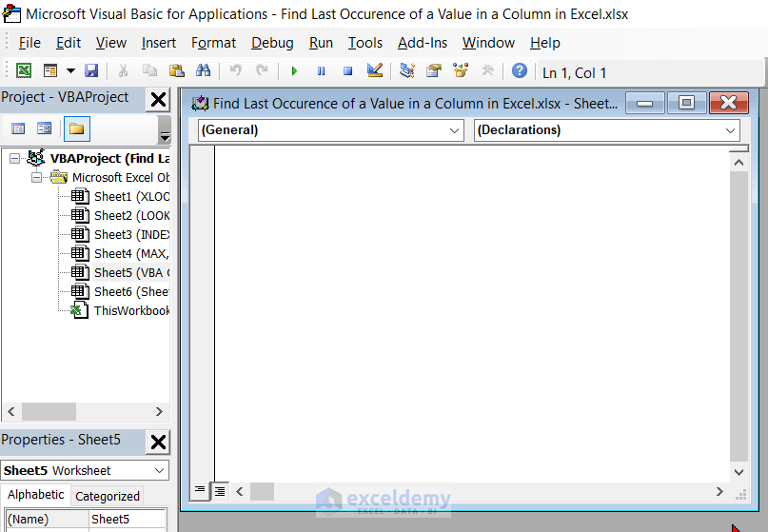The width and height of the screenshot is (768, 532).
Task: Open the View menu
Action: pos(111,43)
